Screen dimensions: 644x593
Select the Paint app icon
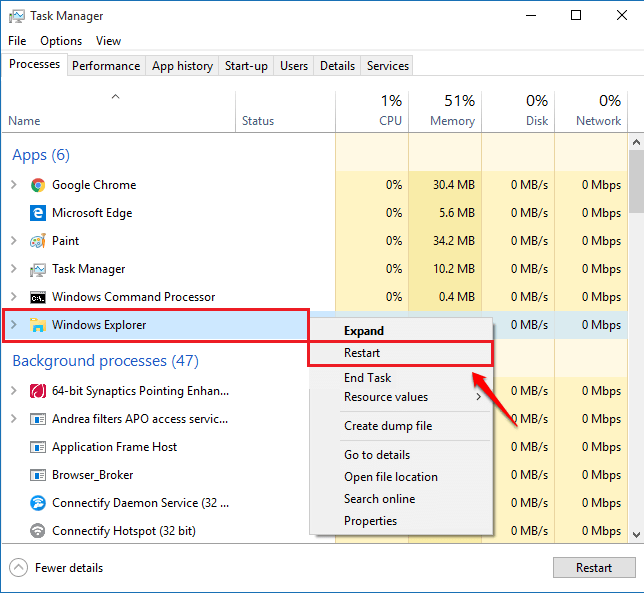tap(38, 241)
